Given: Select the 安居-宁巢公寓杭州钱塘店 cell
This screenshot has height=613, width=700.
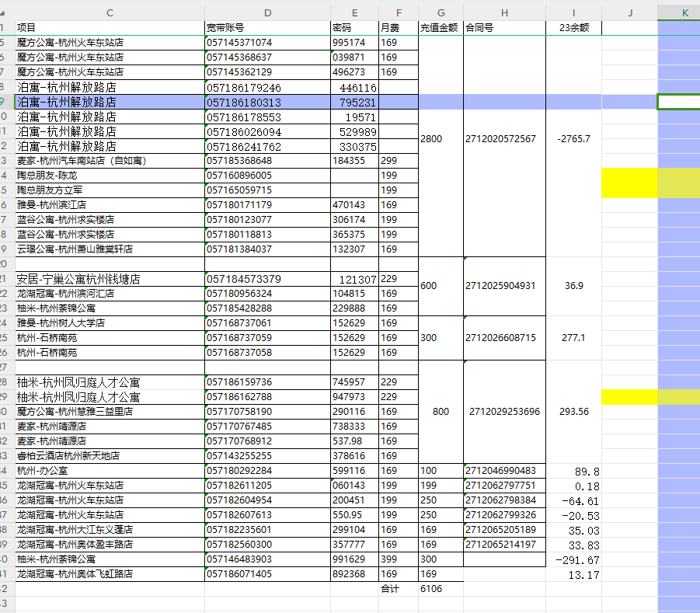Looking at the screenshot, I should [x=110, y=279].
